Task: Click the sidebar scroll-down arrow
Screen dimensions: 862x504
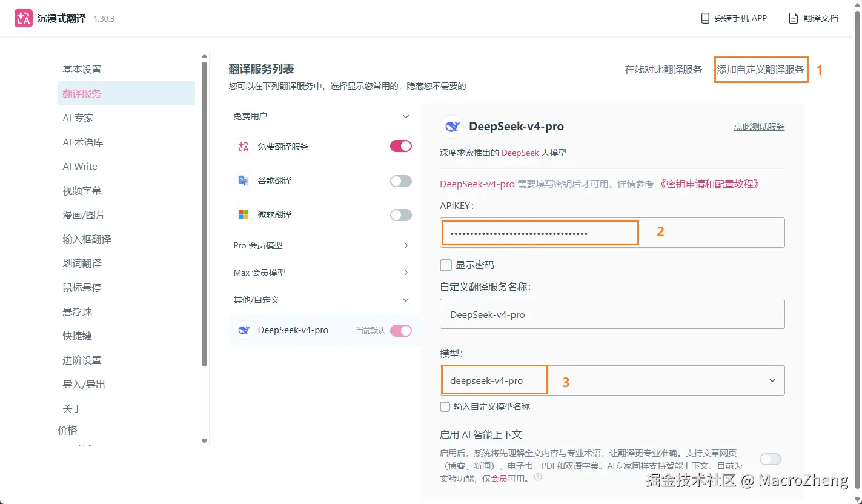Action: pos(205,442)
